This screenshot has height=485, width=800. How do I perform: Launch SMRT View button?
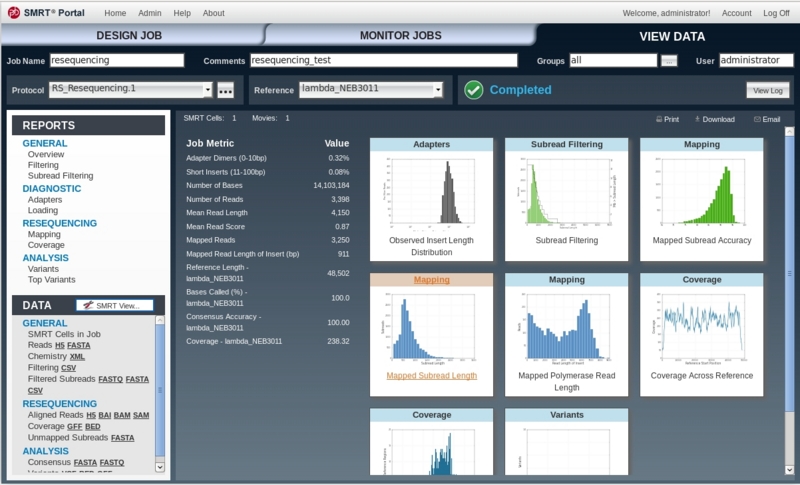[114, 305]
